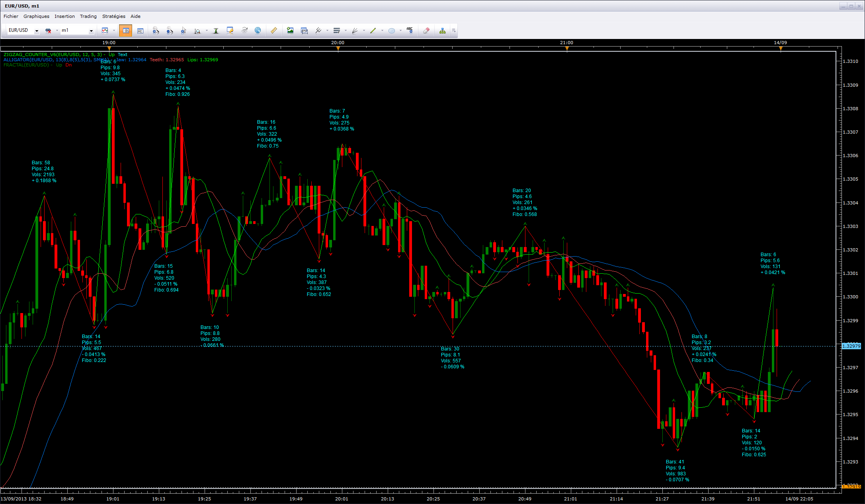The image size is (865, 504).
Task: Open the Fichier menu
Action: point(11,16)
